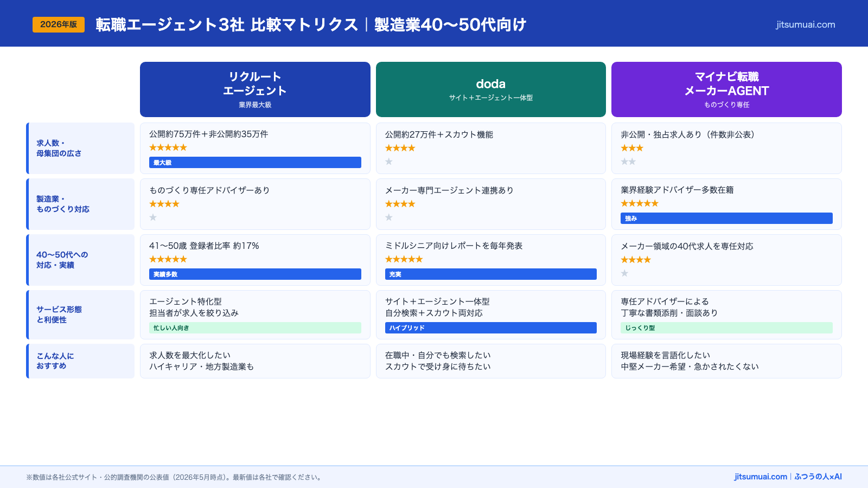Click the five-star rating under 公開約75万件
Image resolution: width=868 pixels, height=488 pixels.
[x=168, y=147]
